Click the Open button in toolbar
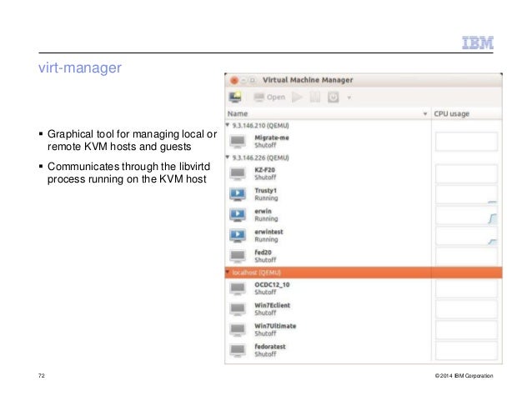532x411 pixels. 269,98
